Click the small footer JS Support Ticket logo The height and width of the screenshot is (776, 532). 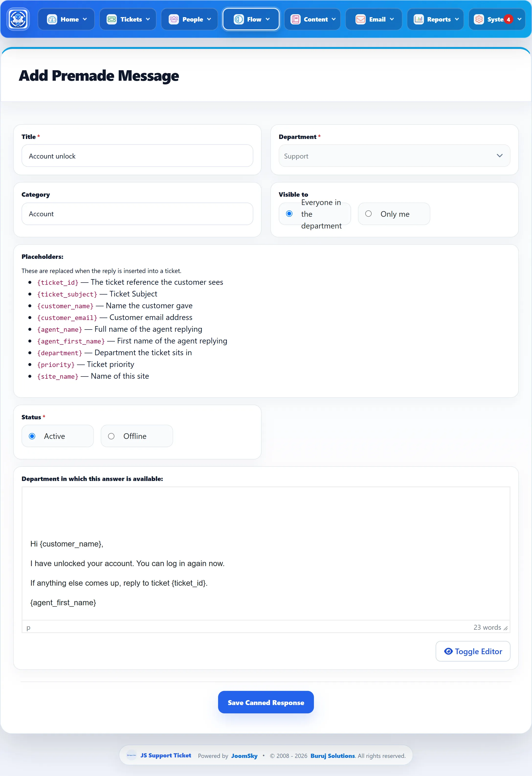pos(132,755)
